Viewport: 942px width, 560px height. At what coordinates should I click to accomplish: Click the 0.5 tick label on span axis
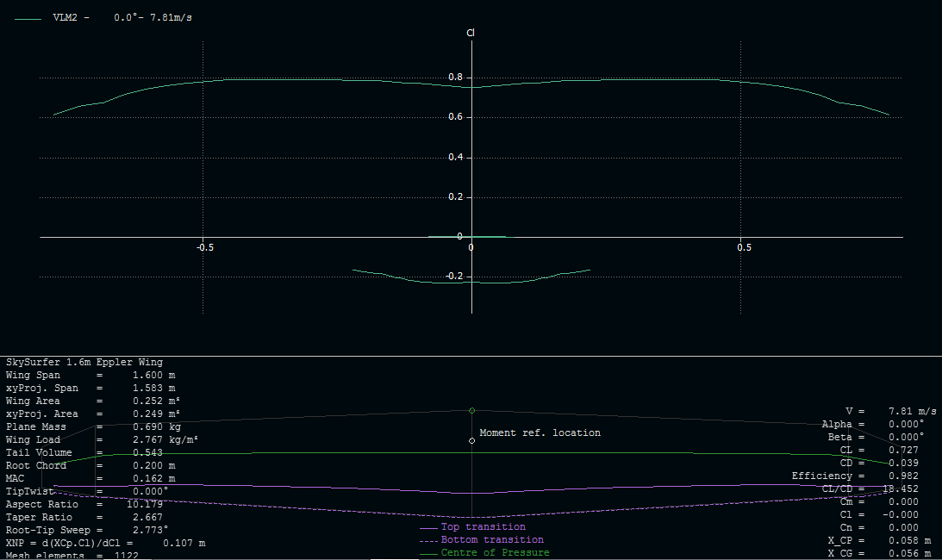tap(744, 247)
